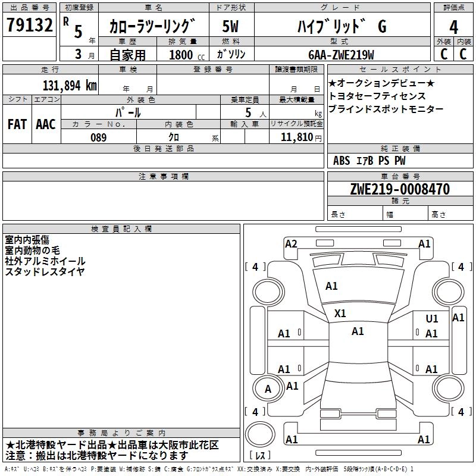Select the lot number 79132
The width and height of the screenshot is (476, 476).
coord(29,25)
